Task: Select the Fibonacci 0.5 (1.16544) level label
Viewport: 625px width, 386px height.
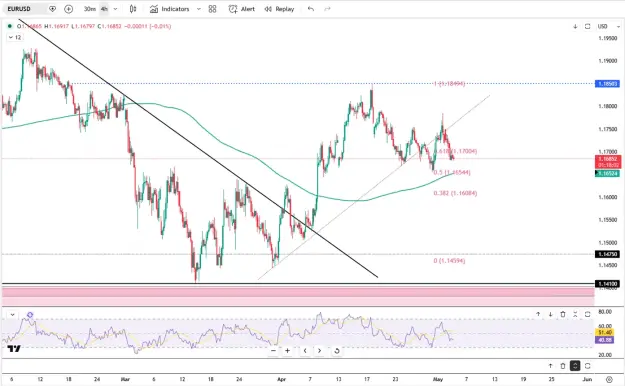Action: point(452,172)
